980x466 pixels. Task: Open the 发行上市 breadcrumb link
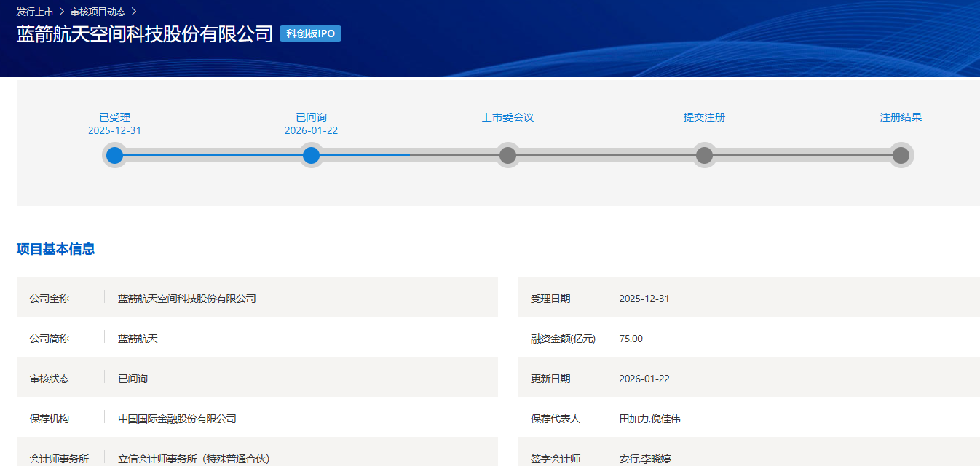point(34,12)
